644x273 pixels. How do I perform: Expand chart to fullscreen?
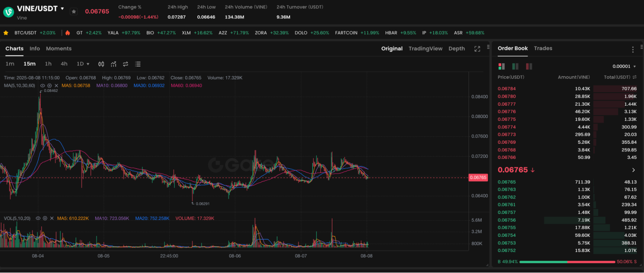[477, 49]
